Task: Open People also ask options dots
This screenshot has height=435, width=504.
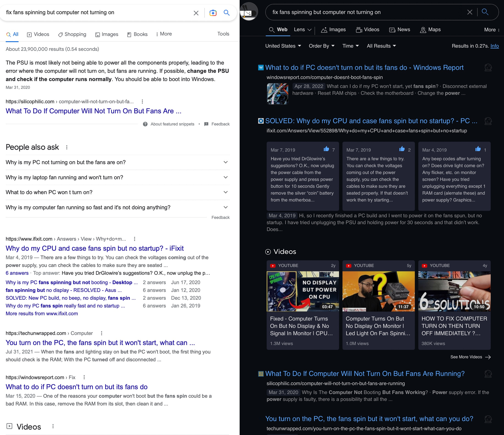Action: point(67,147)
